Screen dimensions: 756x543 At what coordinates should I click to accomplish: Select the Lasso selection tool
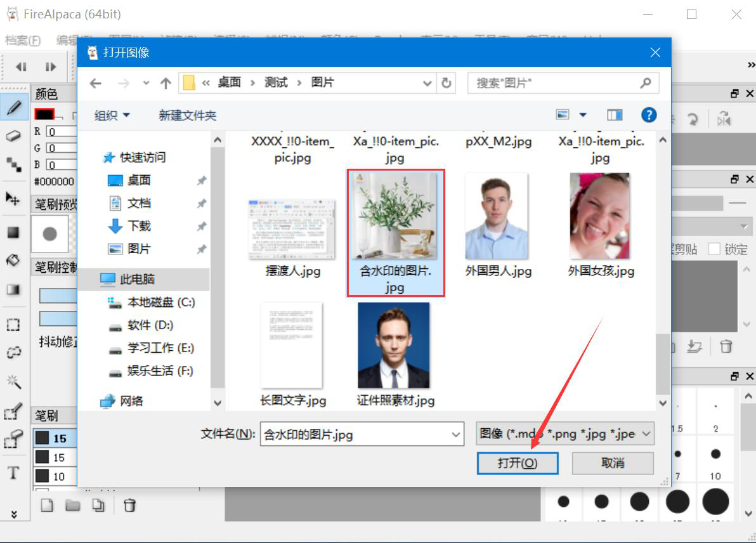click(x=13, y=353)
